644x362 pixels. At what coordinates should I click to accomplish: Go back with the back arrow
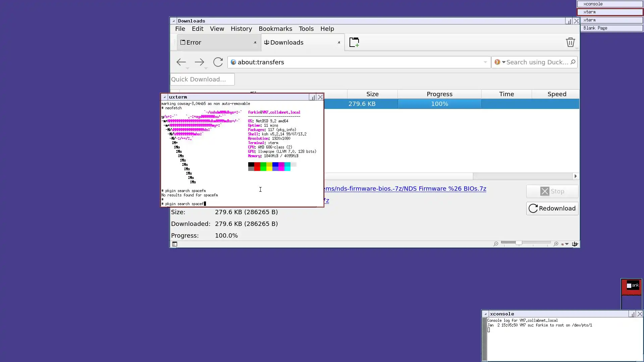181,62
